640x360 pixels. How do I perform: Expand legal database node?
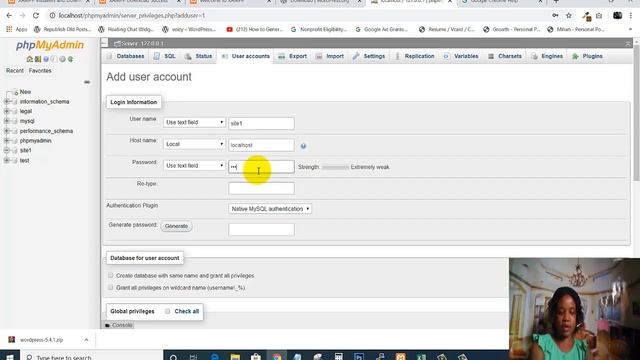click(7, 111)
